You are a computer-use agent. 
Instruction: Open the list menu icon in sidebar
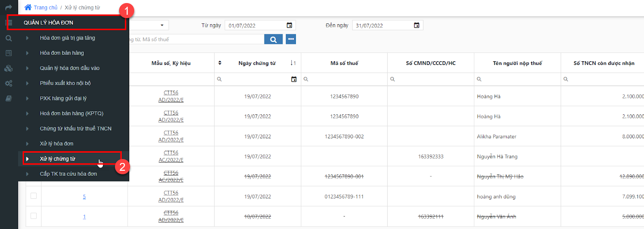tap(8, 23)
